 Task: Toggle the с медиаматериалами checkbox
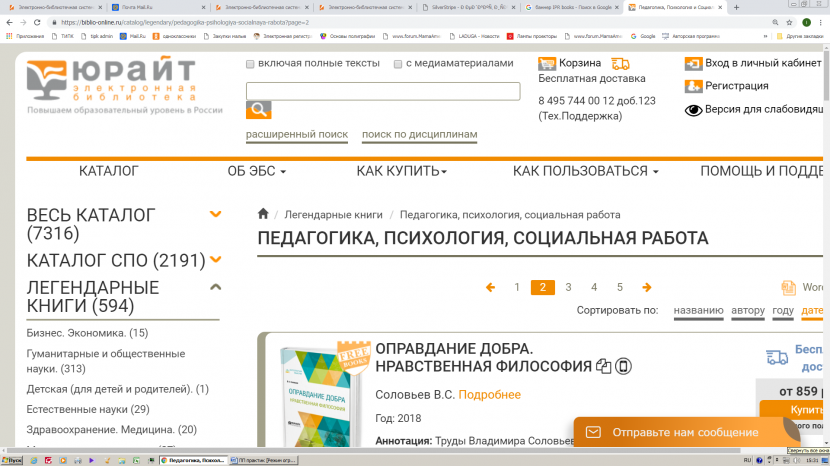[398, 64]
